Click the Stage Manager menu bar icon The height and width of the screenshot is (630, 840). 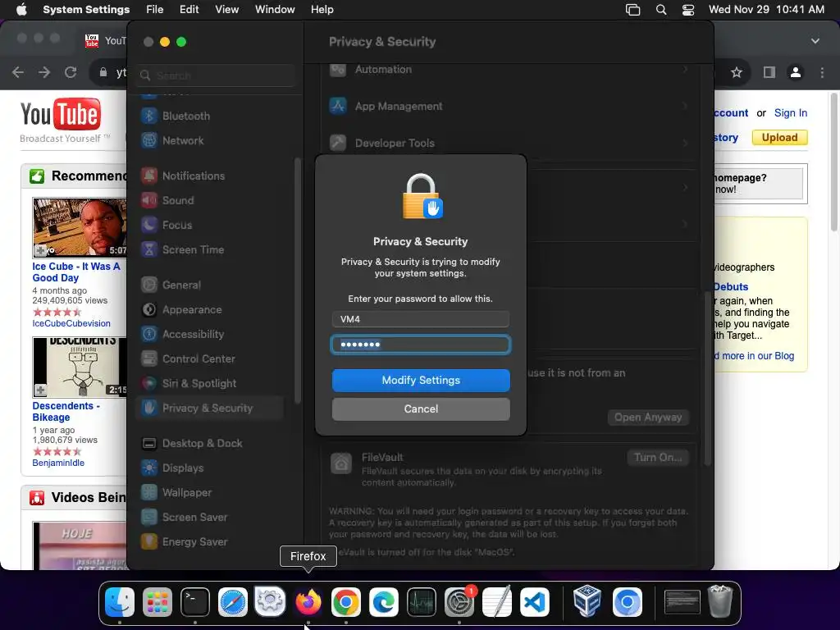point(632,10)
